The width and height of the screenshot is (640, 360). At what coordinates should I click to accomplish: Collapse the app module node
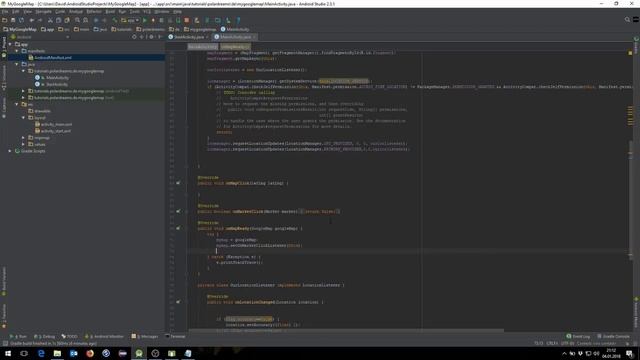click(x=10, y=44)
